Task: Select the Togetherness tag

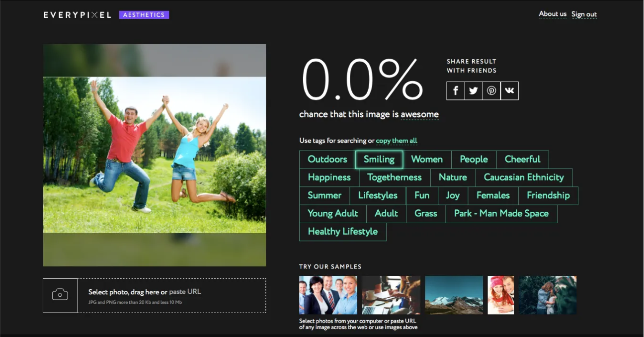Action: 395,177
